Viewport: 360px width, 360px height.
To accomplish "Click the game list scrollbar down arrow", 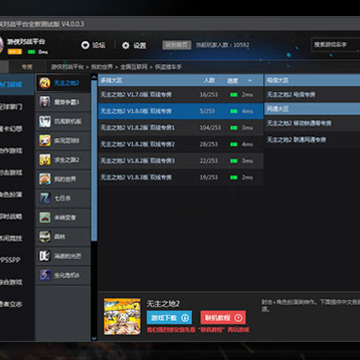I will (94, 338).
